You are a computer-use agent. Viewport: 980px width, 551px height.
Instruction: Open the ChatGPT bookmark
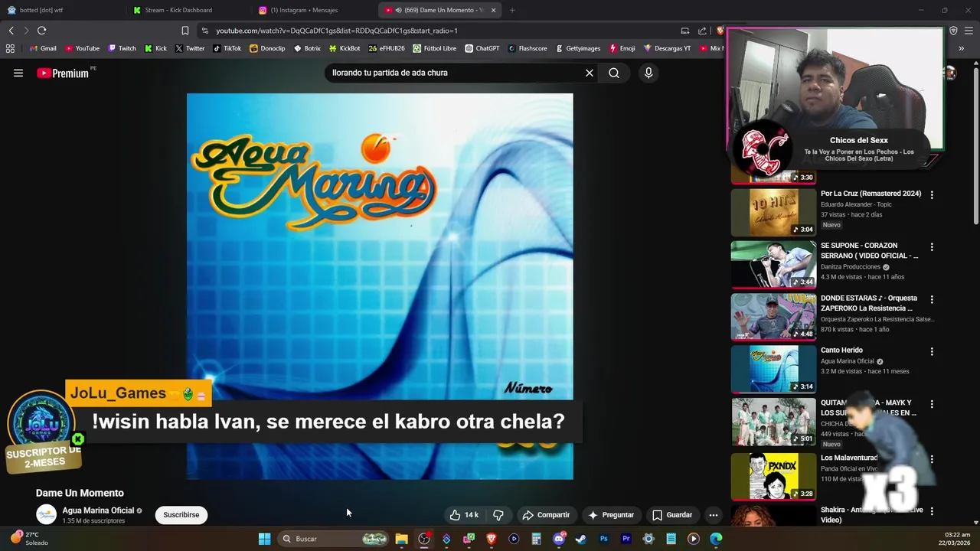coord(482,48)
